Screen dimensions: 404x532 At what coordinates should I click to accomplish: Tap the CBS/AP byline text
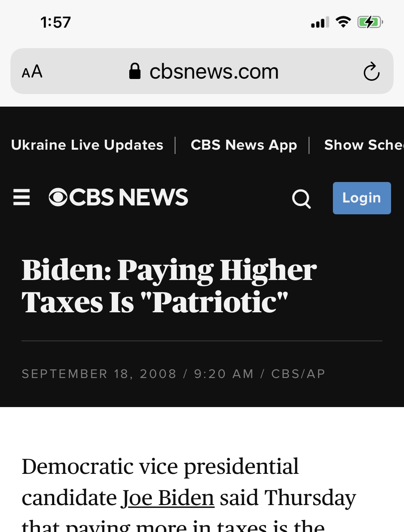pos(298,374)
